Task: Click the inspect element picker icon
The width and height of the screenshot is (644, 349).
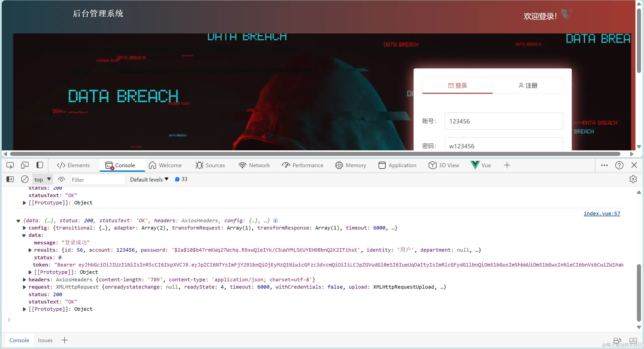Action: (x=10, y=165)
